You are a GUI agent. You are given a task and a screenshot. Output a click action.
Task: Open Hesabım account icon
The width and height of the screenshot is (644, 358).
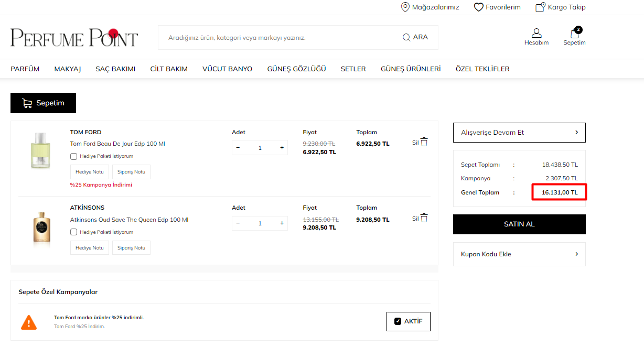tap(536, 33)
